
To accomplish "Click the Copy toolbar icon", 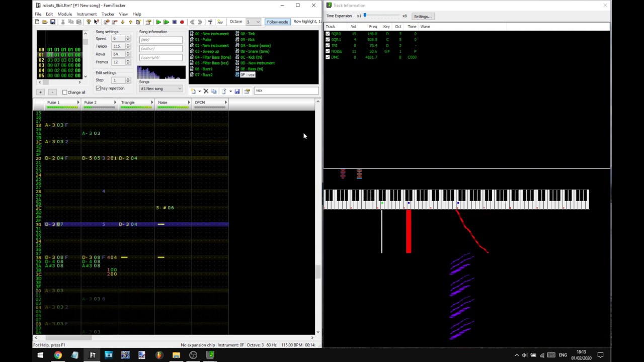I will [71, 22].
